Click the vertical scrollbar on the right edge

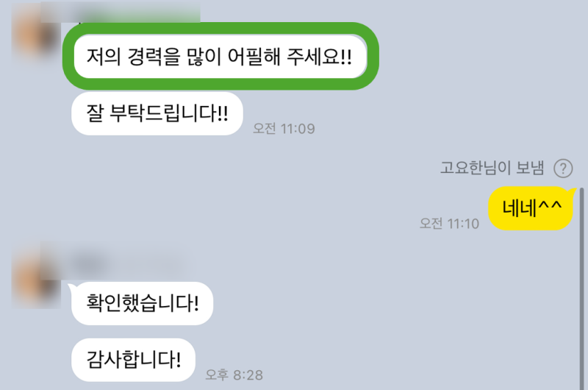point(582,289)
